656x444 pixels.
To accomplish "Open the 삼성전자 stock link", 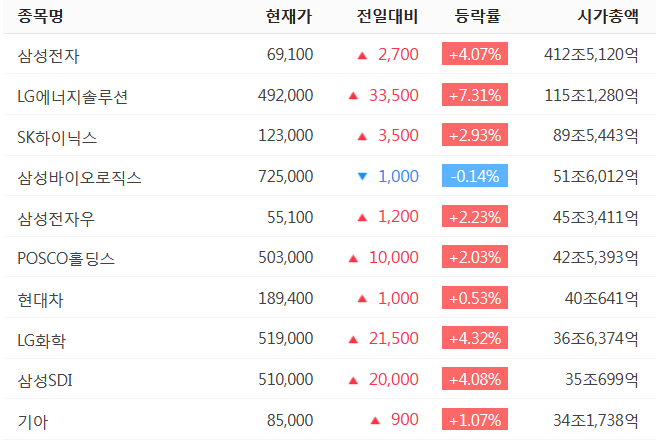I will pos(49,55).
